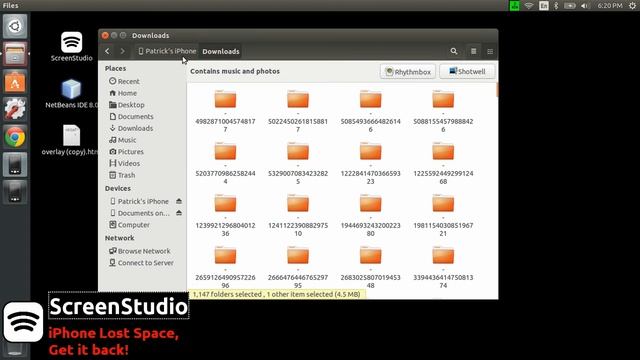
Task: Go forward with the right arrow button
Action: click(122, 51)
